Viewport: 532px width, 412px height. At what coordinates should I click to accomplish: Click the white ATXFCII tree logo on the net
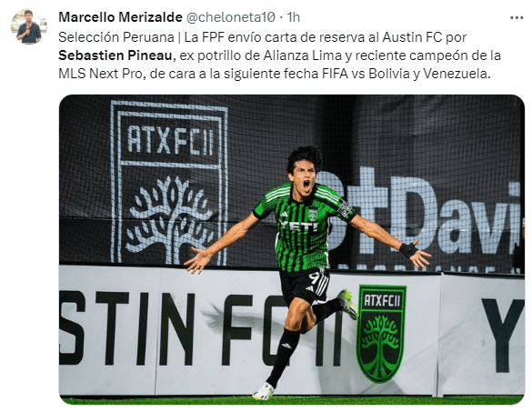(169, 183)
